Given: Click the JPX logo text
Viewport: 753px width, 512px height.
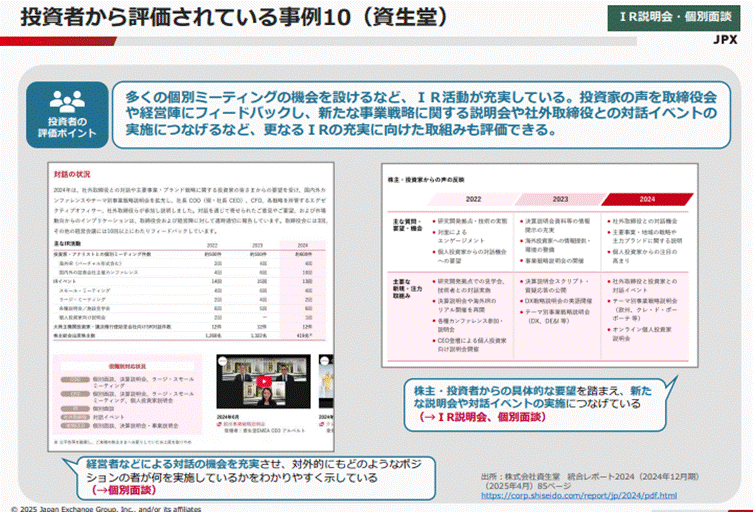Looking at the screenshot, I should click(x=725, y=40).
